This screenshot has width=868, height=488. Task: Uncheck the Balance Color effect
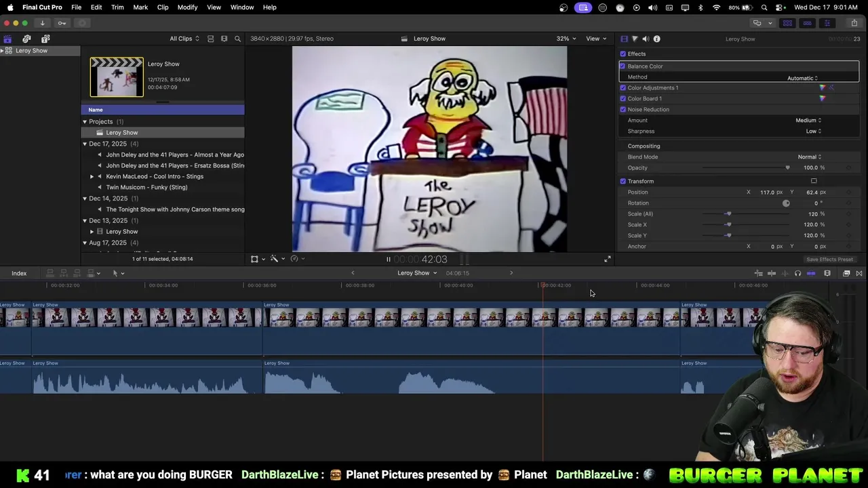pyautogui.click(x=623, y=66)
